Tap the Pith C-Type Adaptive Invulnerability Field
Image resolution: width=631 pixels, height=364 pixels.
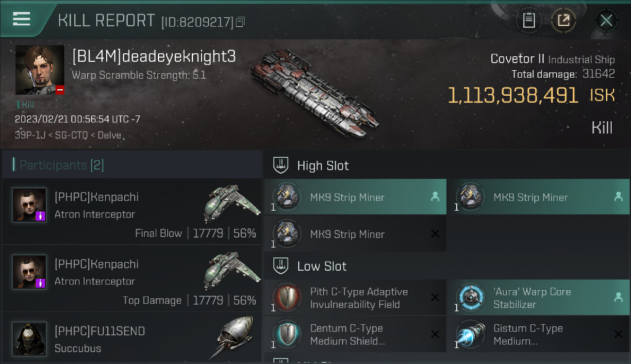pyautogui.click(x=355, y=298)
